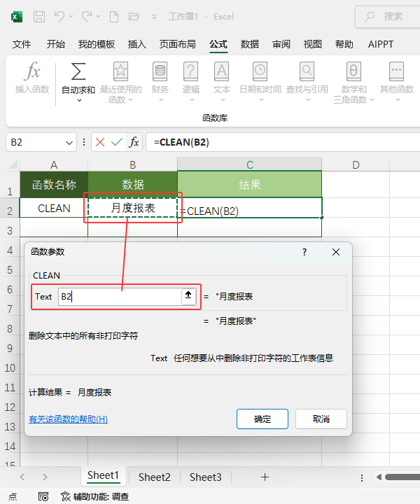The image size is (420, 504).
Task: Switch to the 我的模板 tab
Action: tap(97, 44)
